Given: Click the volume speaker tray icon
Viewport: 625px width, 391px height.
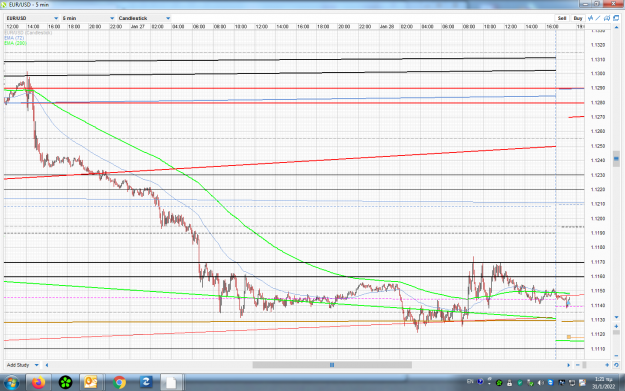Looking at the screenshot, I should click(540, 383).
